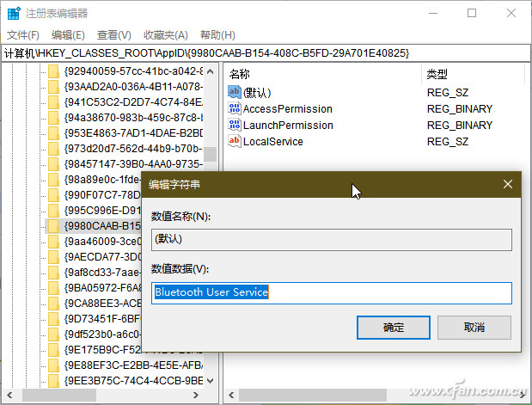Open the 收藏夹(A) menu
The width and height of the screenshot is (532, 405).
click(166, 35)
